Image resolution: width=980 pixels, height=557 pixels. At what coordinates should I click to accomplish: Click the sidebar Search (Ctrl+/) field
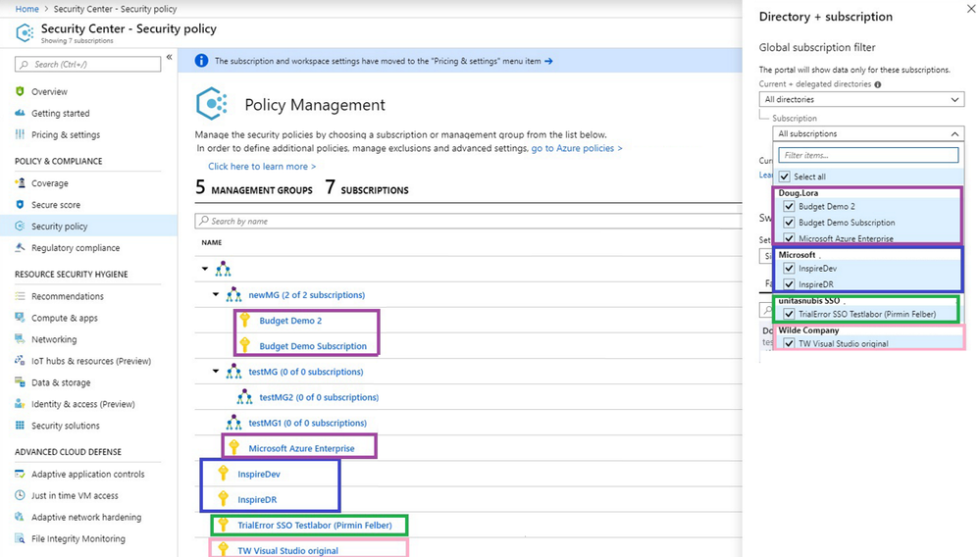click(87, 65)
